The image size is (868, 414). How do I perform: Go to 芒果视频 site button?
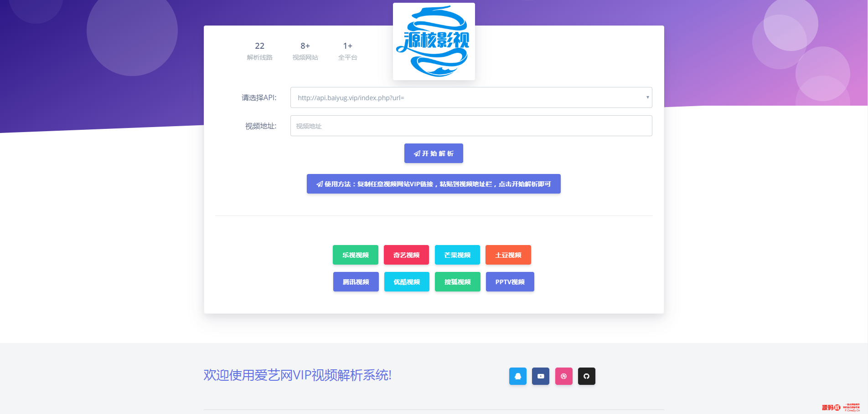[457, 255]
